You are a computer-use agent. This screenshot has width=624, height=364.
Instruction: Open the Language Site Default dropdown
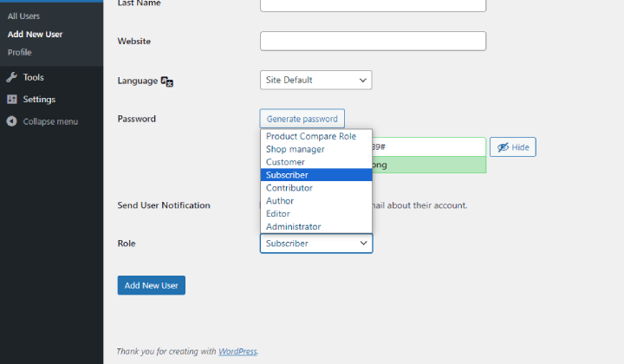click(x=315, y=80)
